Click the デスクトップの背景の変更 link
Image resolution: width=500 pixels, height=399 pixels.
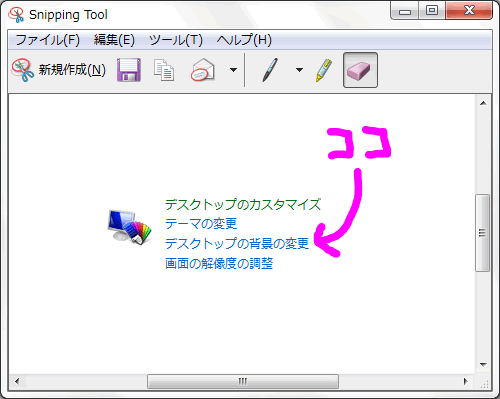pos(237,243)
